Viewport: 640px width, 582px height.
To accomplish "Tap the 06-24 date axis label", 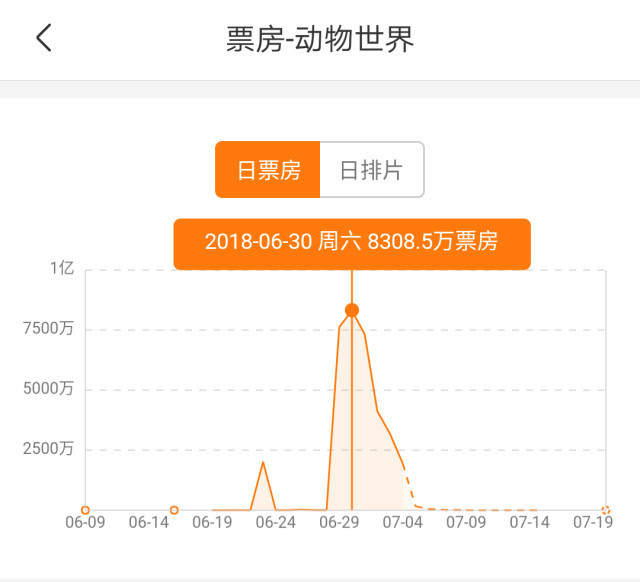I will coord(276,522).
